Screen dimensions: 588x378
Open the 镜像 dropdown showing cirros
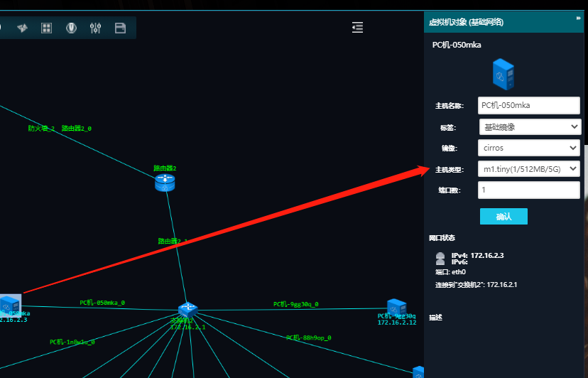529,148
